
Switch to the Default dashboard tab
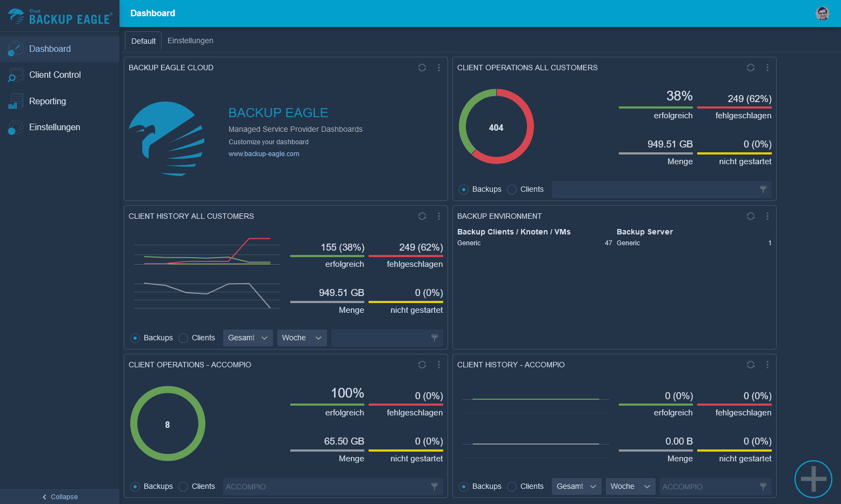click(x=143, y=41)
